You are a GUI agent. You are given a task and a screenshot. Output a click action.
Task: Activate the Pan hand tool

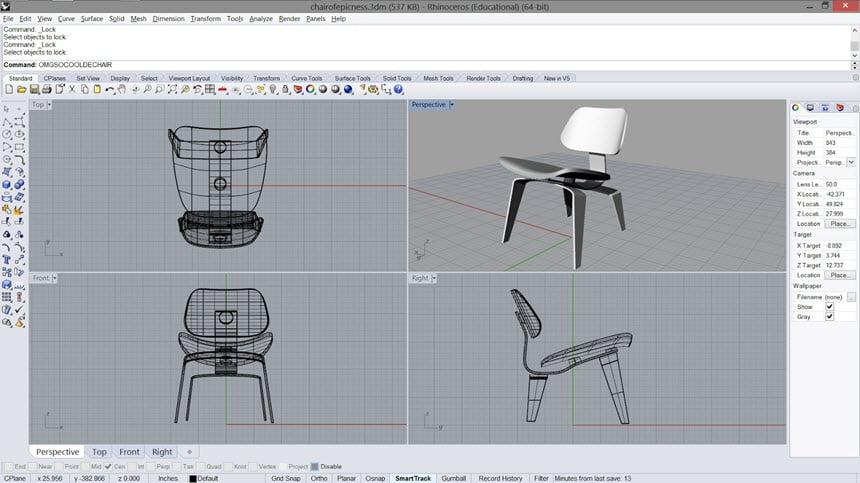coord(122,89)
